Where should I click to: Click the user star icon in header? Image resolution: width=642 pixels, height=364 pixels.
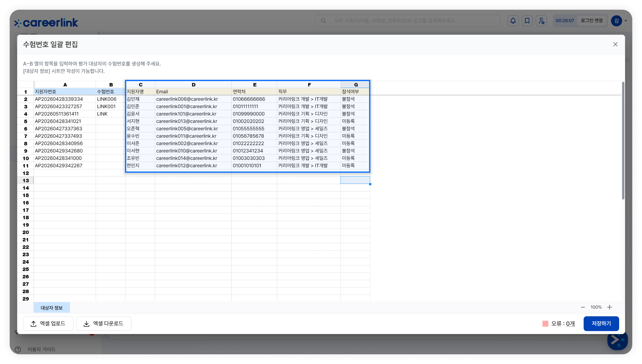tap(541, 21)
